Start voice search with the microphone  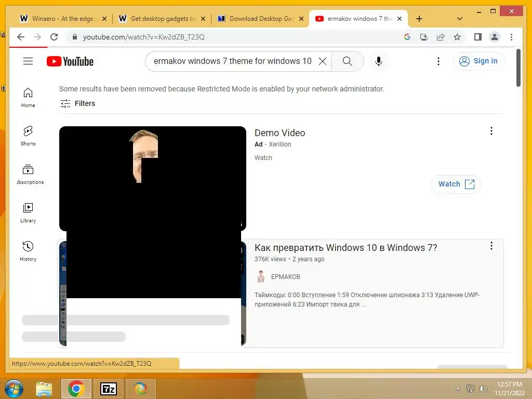click(x=379, y=61)
